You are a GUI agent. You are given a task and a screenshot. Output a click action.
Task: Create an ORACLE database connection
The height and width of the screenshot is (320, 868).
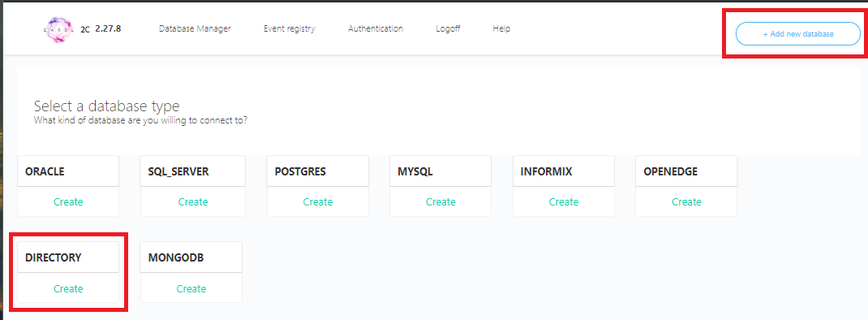point(68,202)
